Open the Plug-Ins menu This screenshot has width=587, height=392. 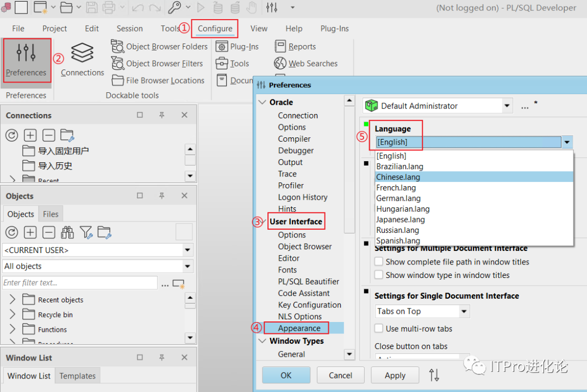pyautogui.click(x=334, y=28)
